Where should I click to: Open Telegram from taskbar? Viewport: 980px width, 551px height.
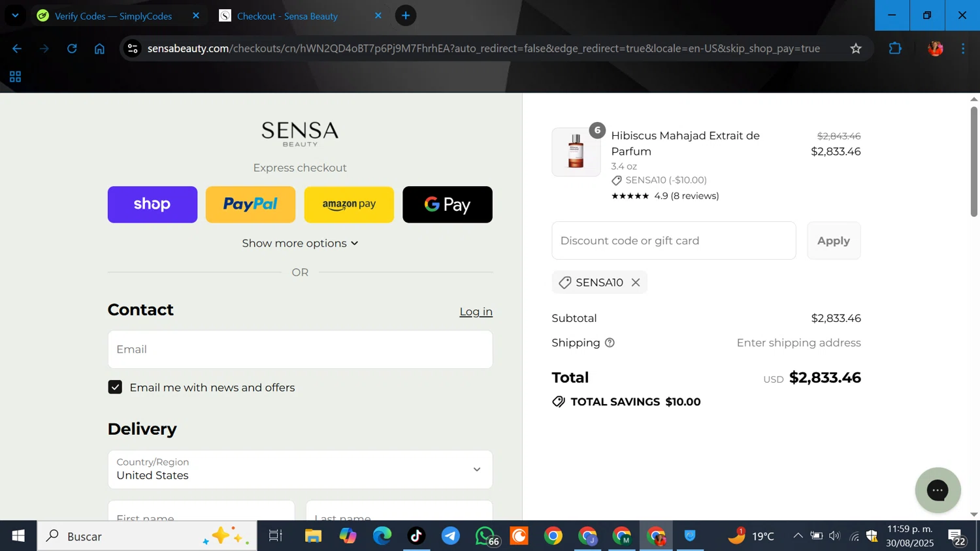click(451, 536)
